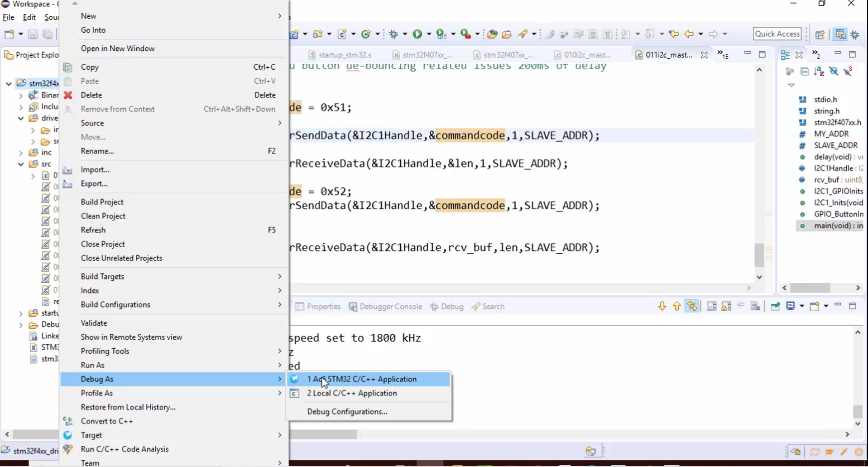Viewport: 868px width, 467px height.
Task: Expand the Binaries tree node
Action: pos(21,96)
